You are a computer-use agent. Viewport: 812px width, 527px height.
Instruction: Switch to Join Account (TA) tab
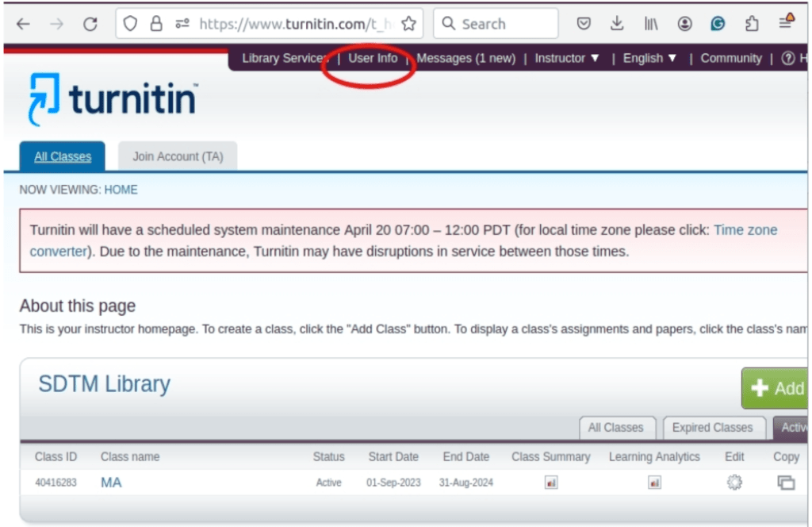tap(178, 156)
